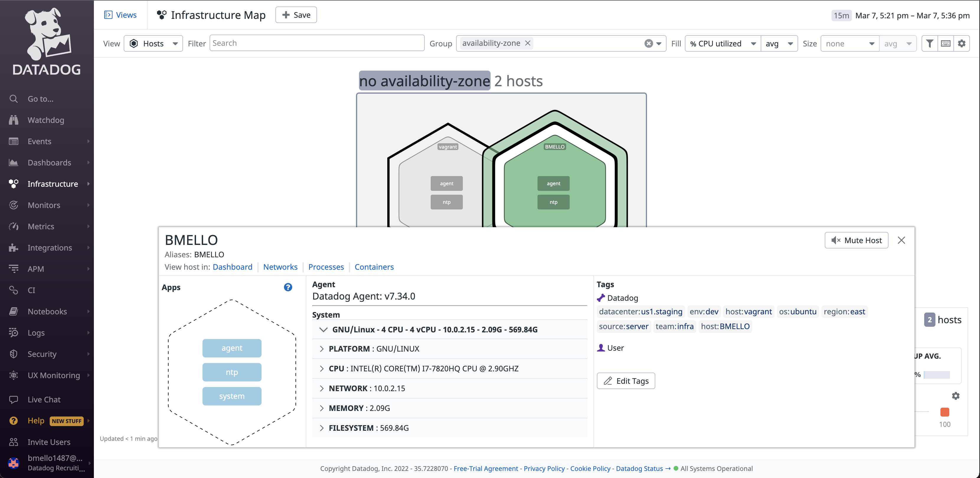This screenshot has width=980, height=478.
Task: Click the Apps help question icon
Action: point(288,287)
